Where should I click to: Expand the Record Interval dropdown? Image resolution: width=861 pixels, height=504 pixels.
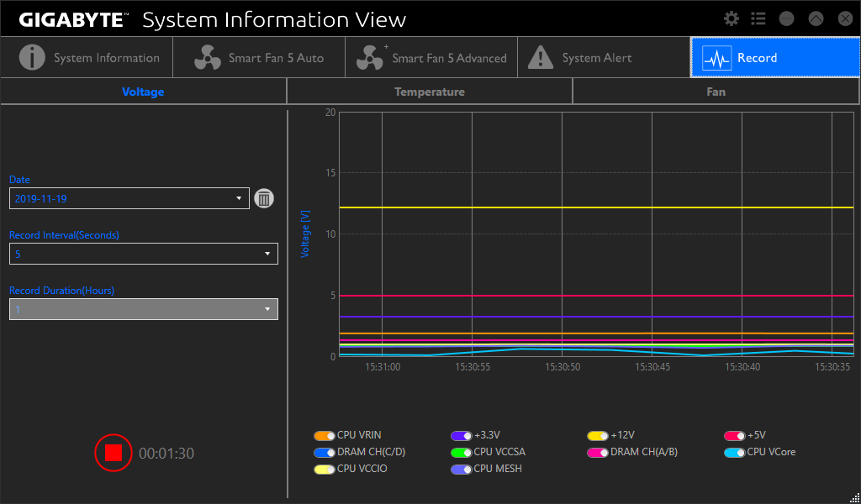point(144,254)
